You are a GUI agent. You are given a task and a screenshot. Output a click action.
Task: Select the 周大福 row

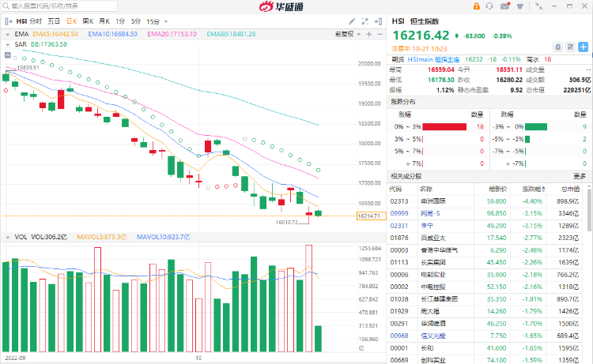pyautogui.click(x=486, y=311)
